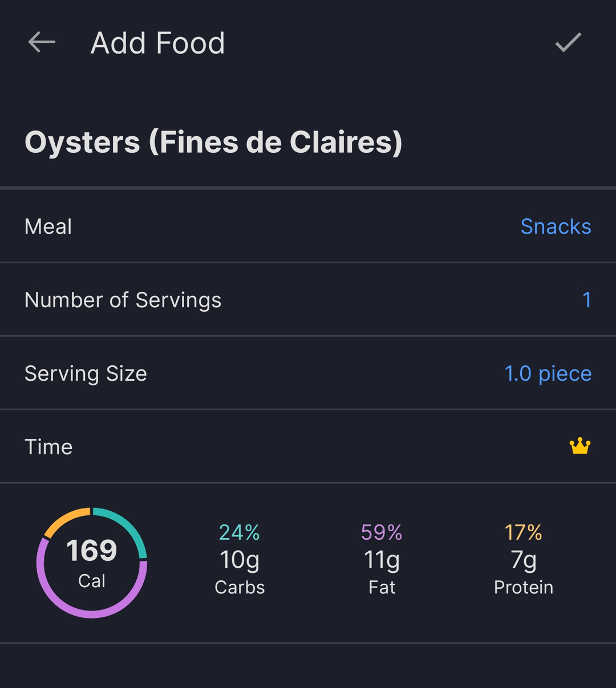Tap the Add Food header title

pyautogui.click(x=157, y=43)
